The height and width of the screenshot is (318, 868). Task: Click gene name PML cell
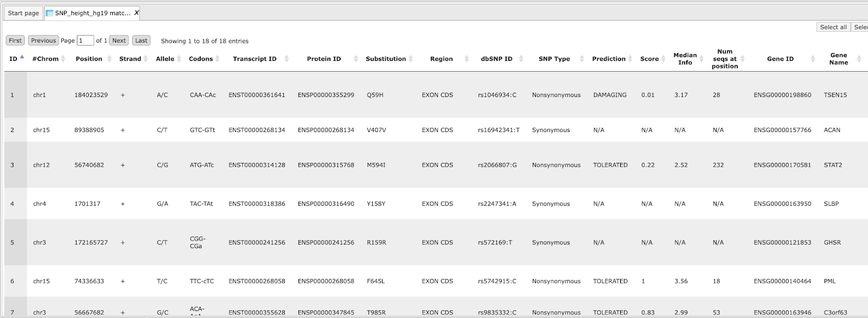coord(829,281)
